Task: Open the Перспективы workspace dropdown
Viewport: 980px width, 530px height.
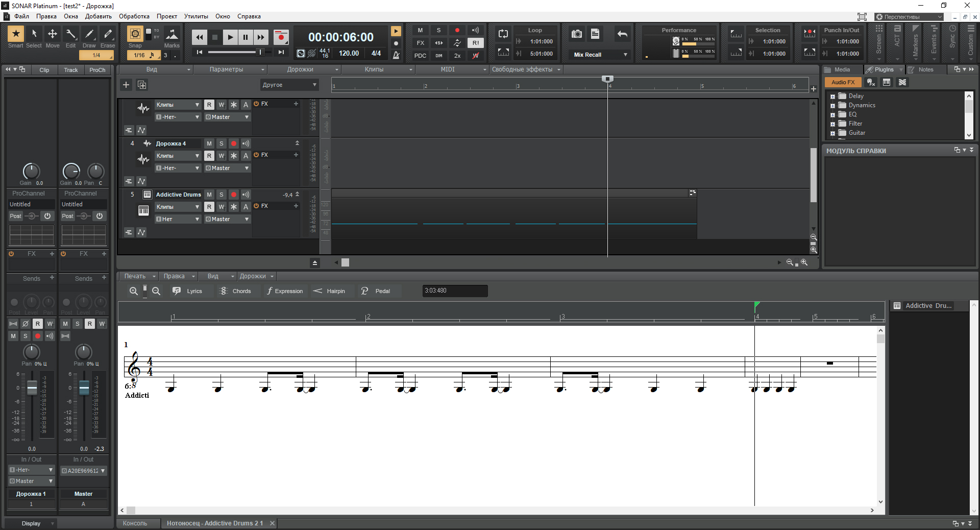Action: point(909,17)
